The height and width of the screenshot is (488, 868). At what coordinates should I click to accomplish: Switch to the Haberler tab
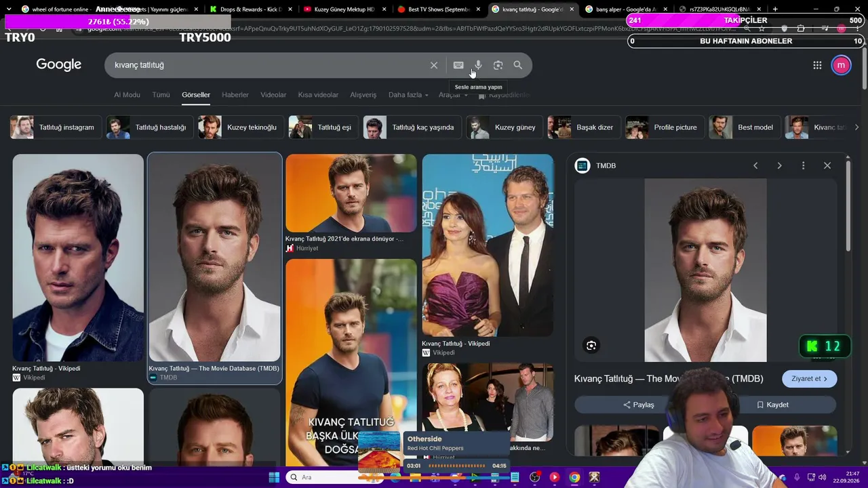point(235,95)
